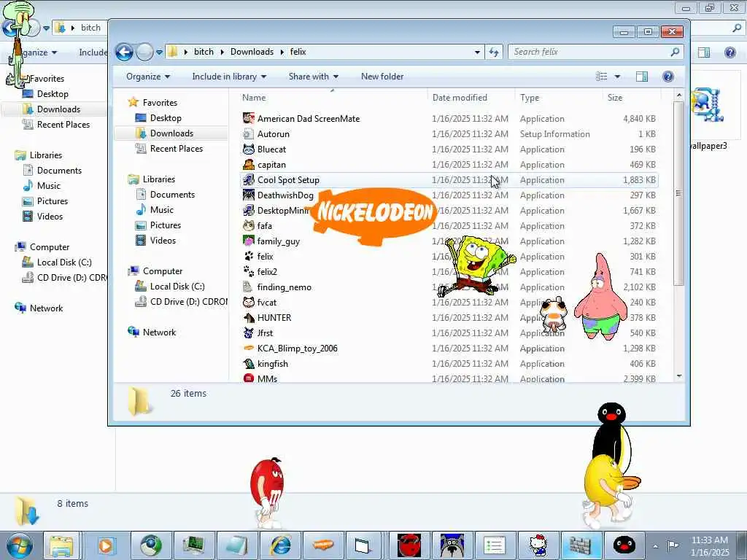Select the felix paw print icon
This screenshot has width=747, height=560.
click(x=248, y=256)
